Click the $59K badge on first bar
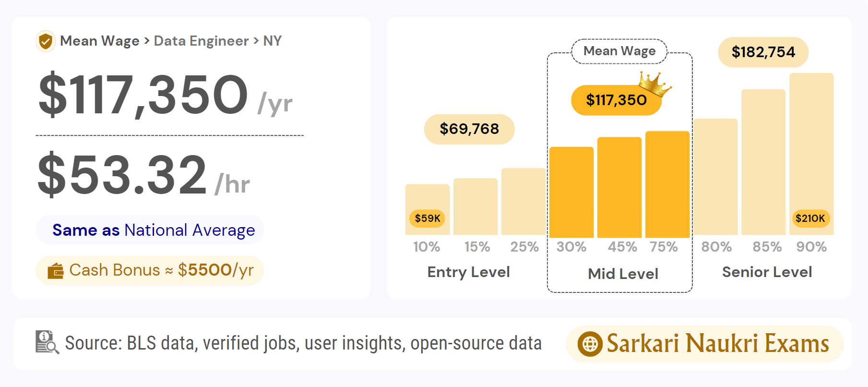 point(427,218)
